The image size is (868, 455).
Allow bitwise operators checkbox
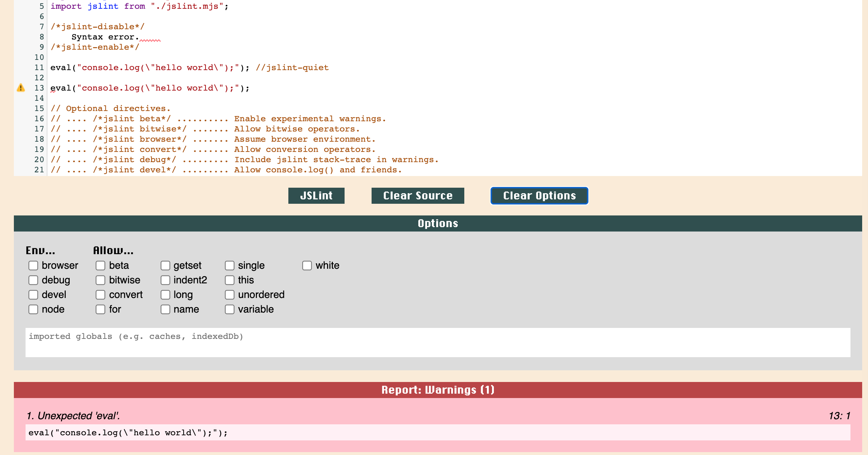click(100, 280)
